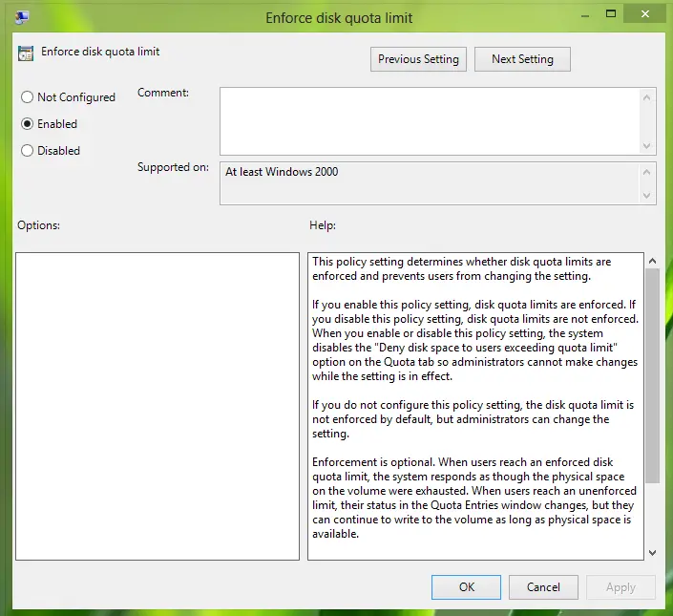Click the policy setting icon beside the heading

pyautogui.click(x=26, y=53)
